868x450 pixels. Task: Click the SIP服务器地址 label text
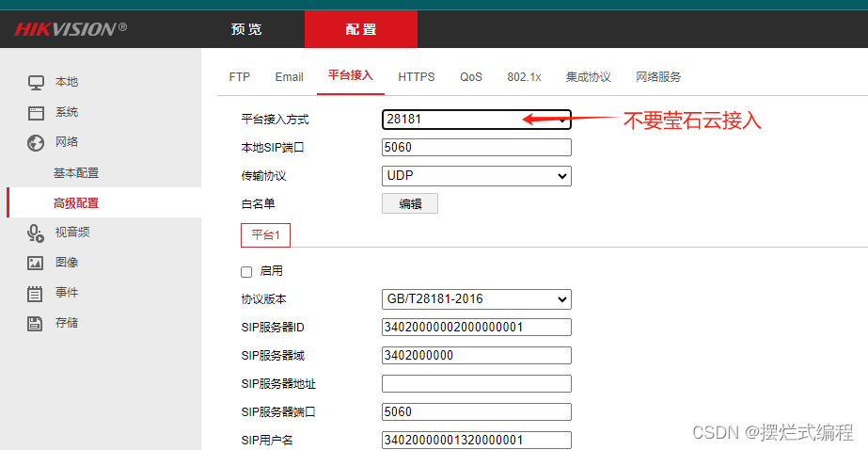click(x=278, y=384)
